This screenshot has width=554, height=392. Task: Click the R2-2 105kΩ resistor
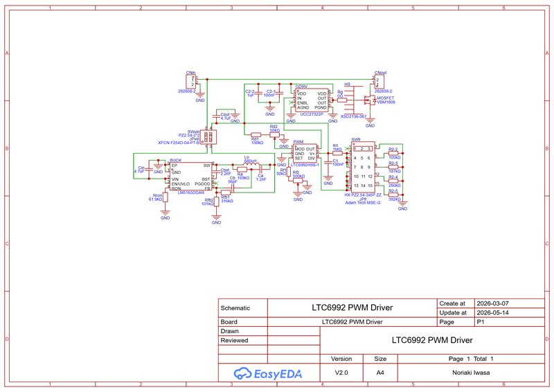click(393, 154)
